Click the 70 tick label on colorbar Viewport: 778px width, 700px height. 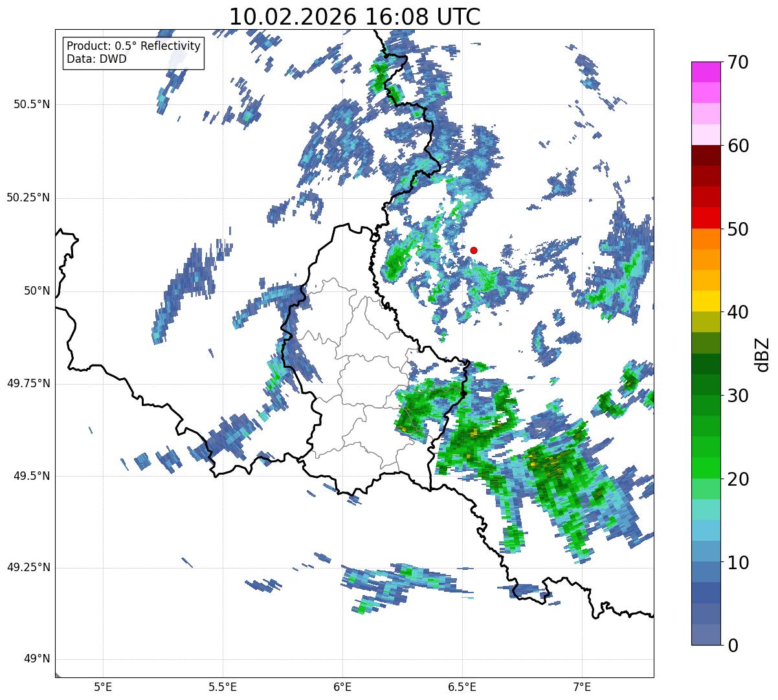(x=737, y=62)
